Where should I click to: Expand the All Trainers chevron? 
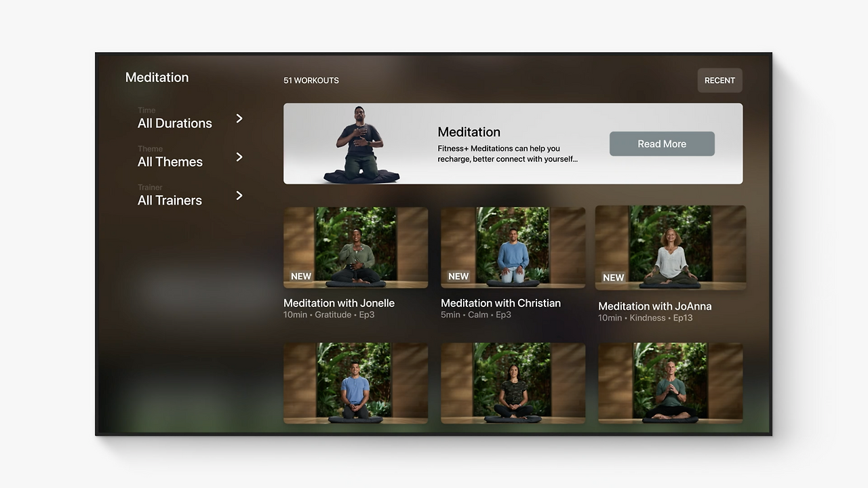[x=239, y=196]
